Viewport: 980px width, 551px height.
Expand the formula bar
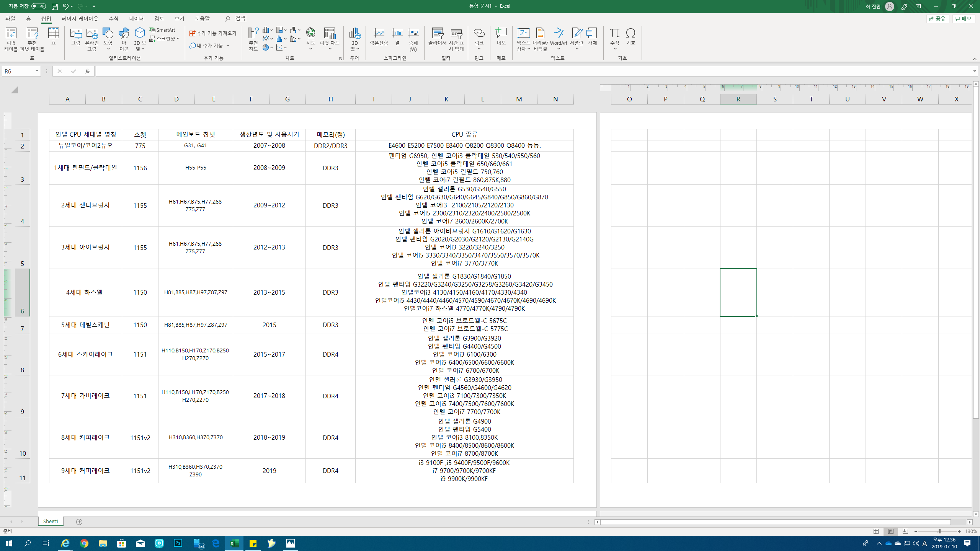[974, 71]
